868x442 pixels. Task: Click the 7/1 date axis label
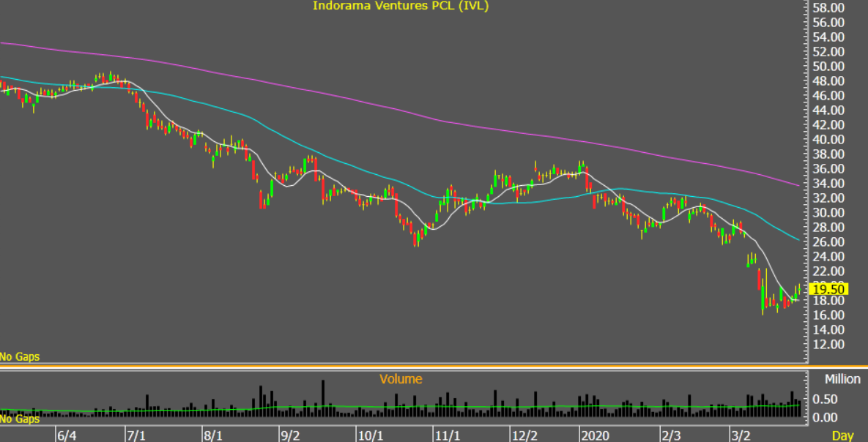pyautogui.click(x=136, y=435)
